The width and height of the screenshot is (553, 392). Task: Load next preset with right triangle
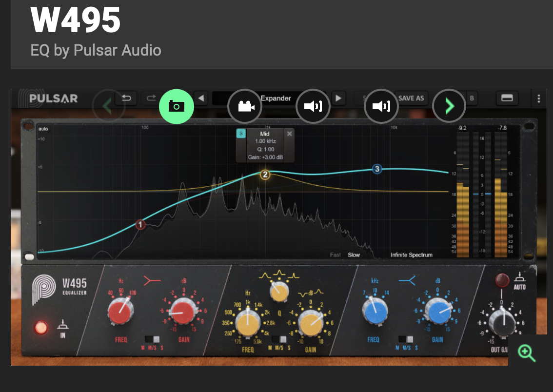point(338,98)
